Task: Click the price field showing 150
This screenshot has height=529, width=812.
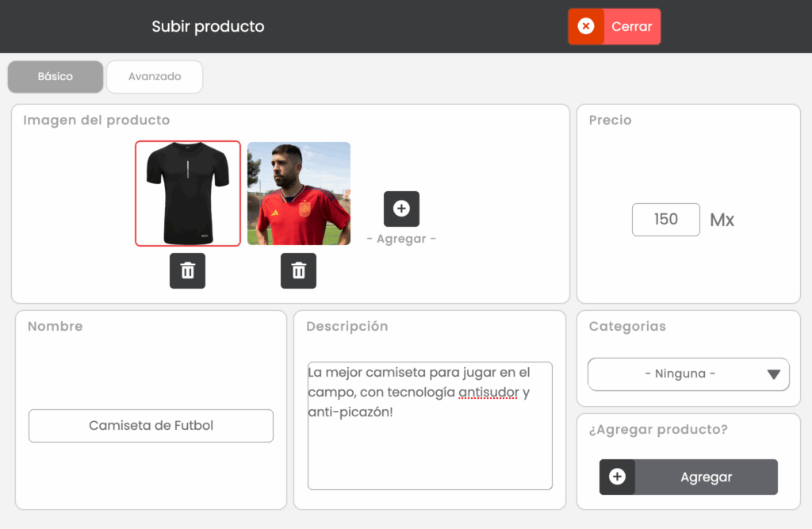Action: point(666,220)
